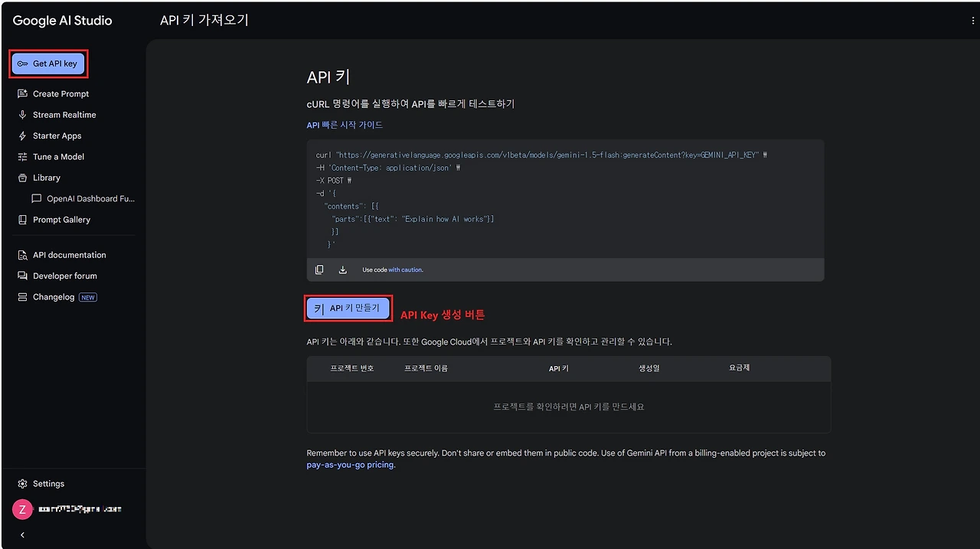Click the Z account avatar
This screenshot has width=980, height=549.
(x=22, y=509)
